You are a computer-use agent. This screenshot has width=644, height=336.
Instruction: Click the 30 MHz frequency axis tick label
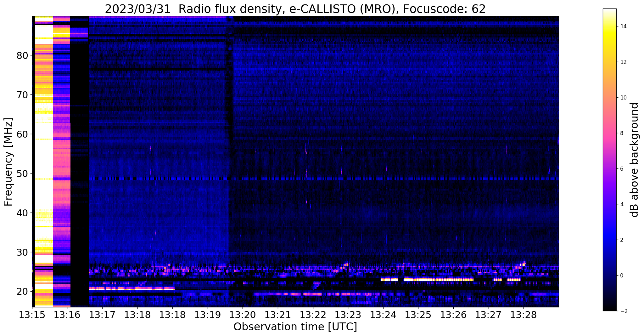(22, 252)
